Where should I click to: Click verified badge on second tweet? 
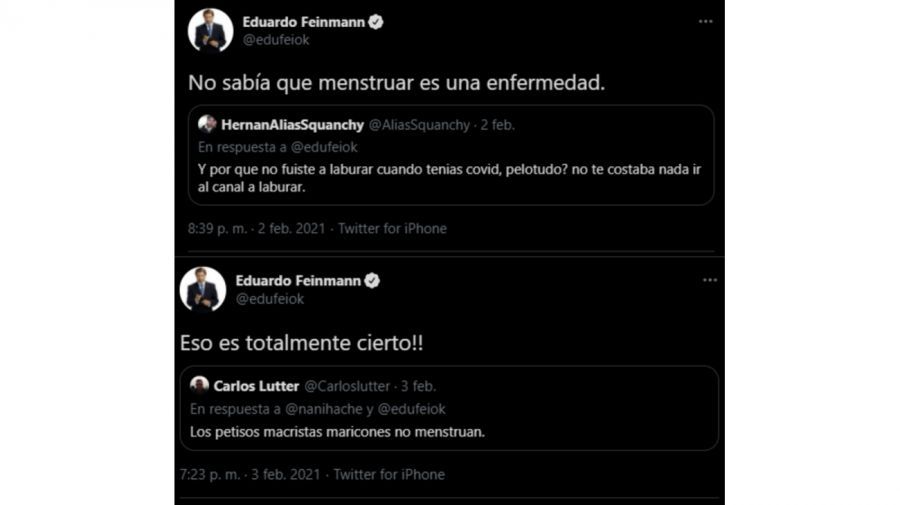[x=372, y=281]
